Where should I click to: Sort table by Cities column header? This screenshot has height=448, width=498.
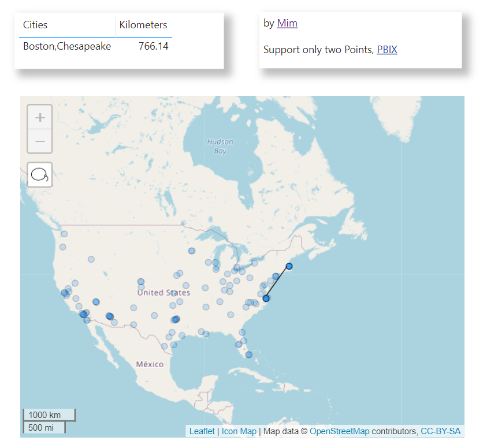coord(35,25)
